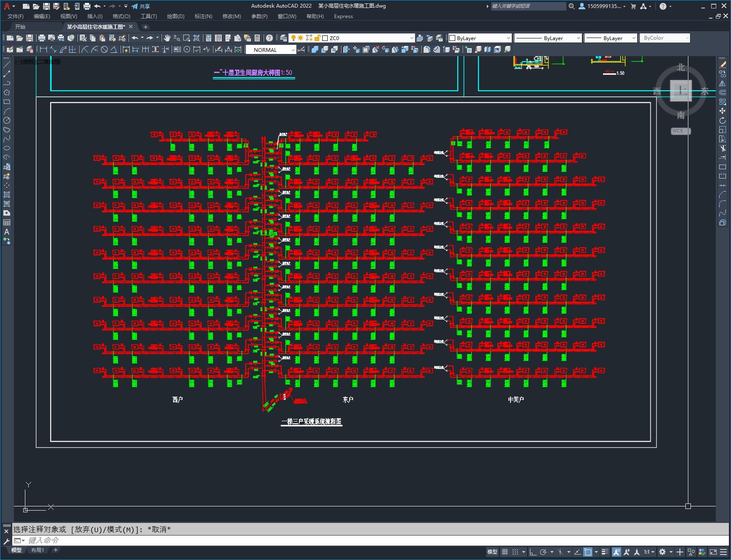Viewport: 731px width, 560px height.
Task: Toggle Clean Screen mode
Action: (713, 552)
